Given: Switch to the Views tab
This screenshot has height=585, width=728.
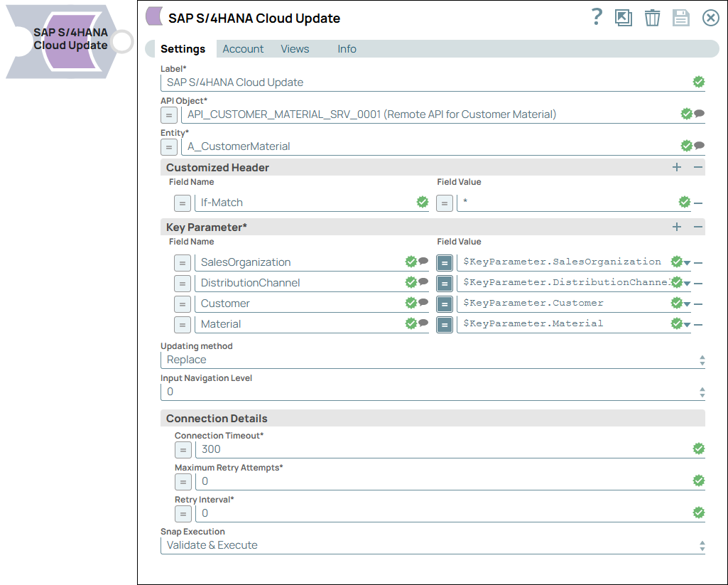Looking at the screenshot, I should click(295, 49).
